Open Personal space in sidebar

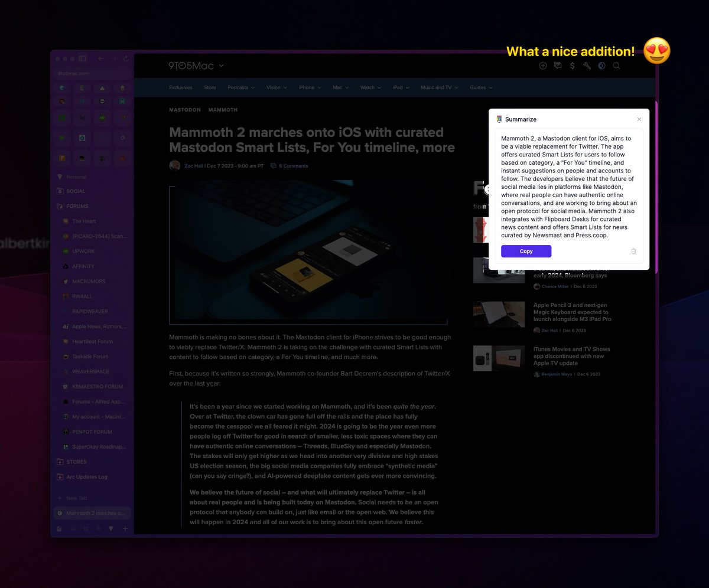(76, 177)
